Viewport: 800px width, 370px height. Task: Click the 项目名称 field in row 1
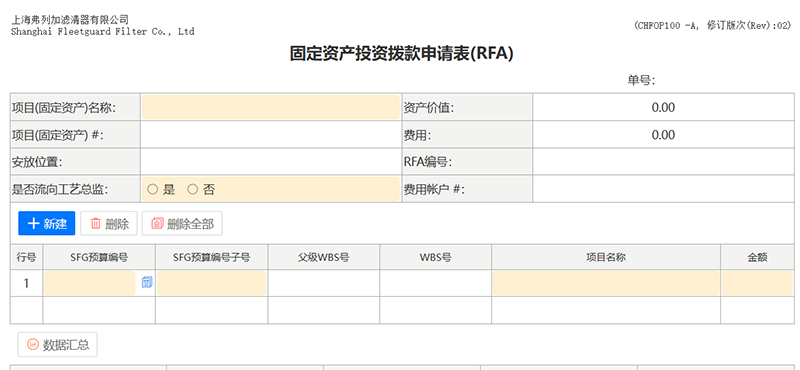pos(606,283)
